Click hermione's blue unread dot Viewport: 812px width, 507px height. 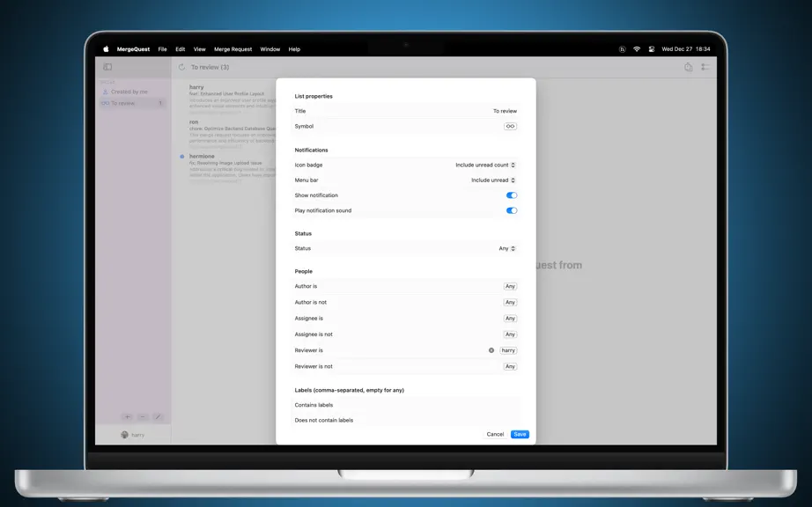click(x=181, y=157)
